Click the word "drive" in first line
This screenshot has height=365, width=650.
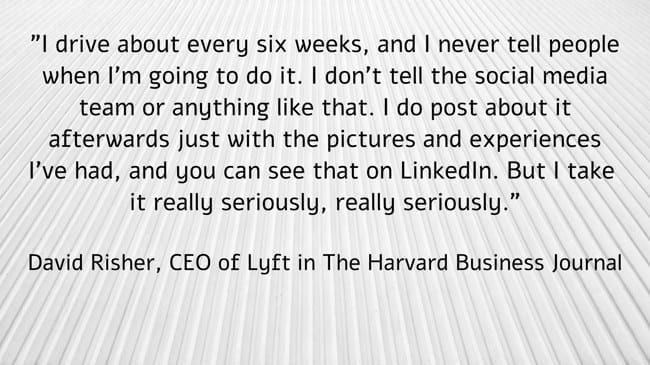[x=83, y=45]
